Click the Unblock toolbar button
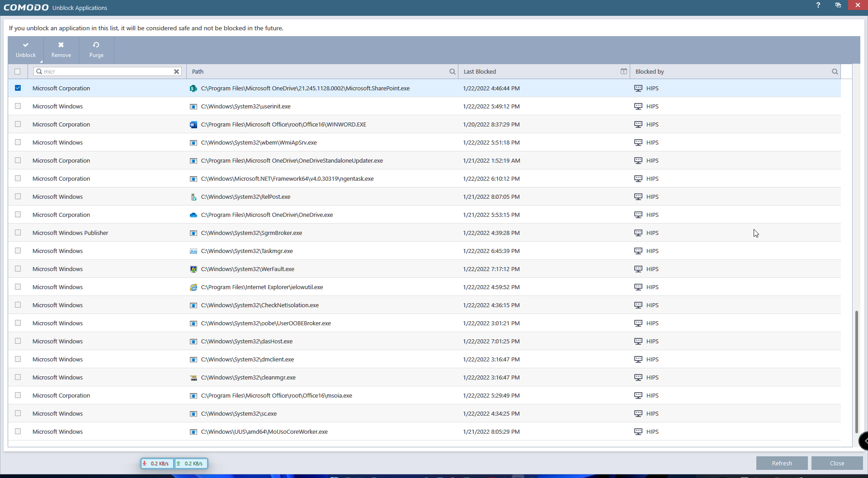Image resolution: width=868 pixels, height=478 pixels. click(26, 50)
